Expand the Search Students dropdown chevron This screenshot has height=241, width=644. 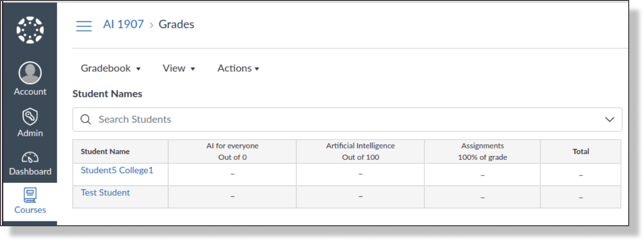[610, 120]
